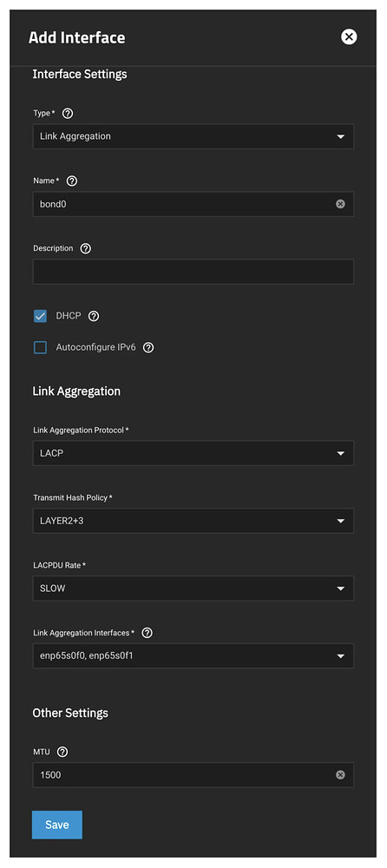Expand Link Aggregation Protocol LACP dropdown
The image size is (387, 868).
pyautogui.click(x=193, y=453)
